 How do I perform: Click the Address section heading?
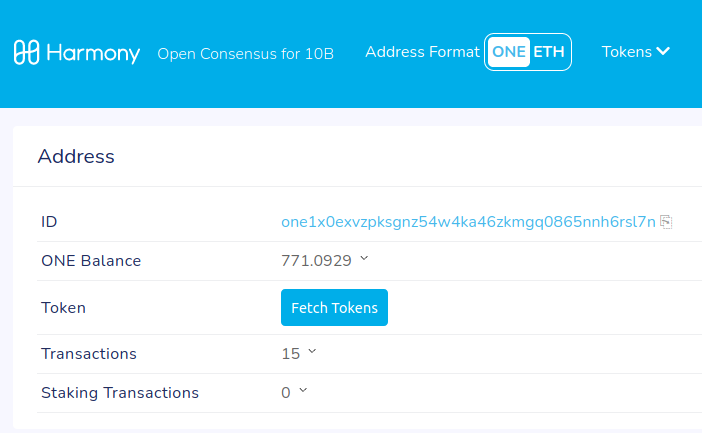[76, 156]
